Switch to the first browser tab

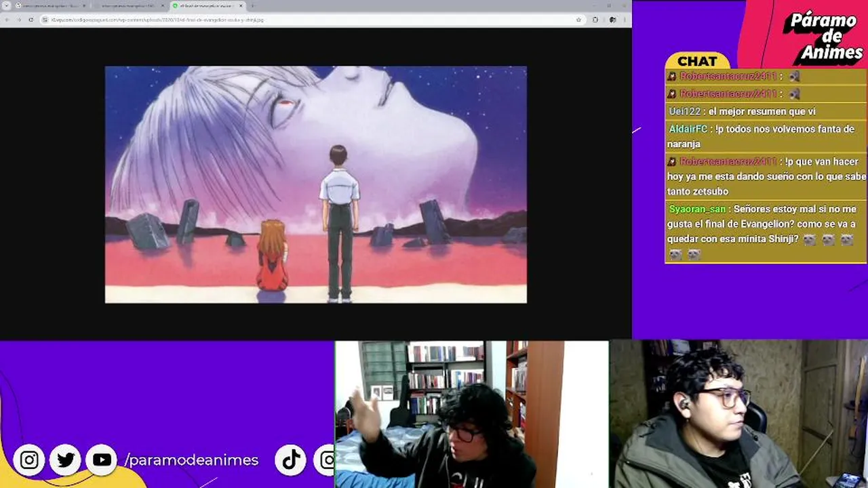pos(50,5)
